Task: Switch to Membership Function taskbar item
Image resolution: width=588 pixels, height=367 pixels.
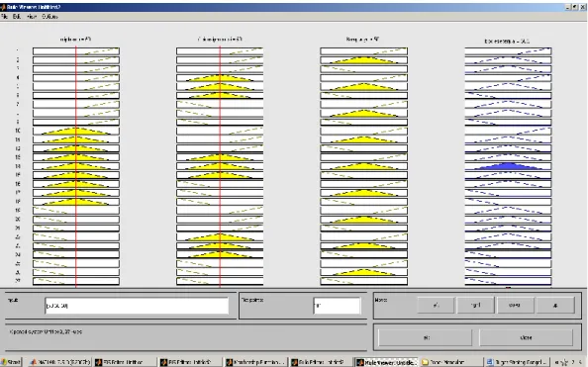Action: pyautogui.click(x=255, y=362)
